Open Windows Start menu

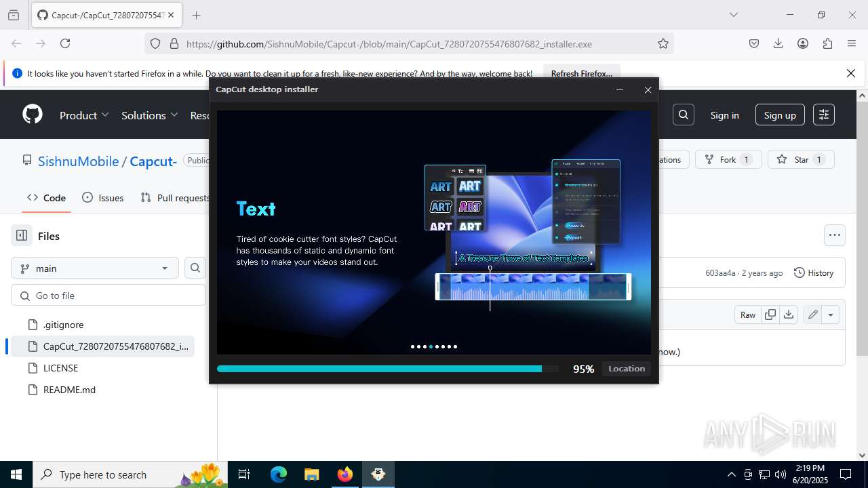coord(16,474)
